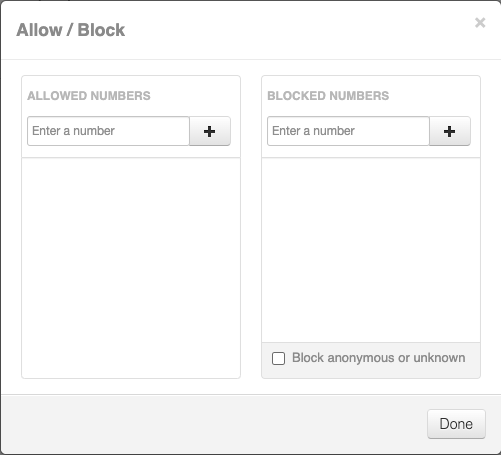Viewport: 501px width, 455px height.
Task: Add the entered number to blocked list
Action: [450, 131]
